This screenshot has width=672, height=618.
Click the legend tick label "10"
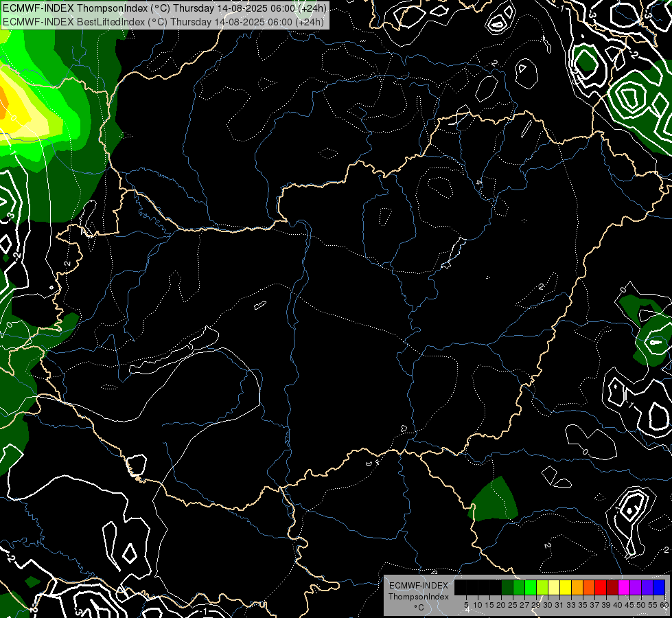pos(478,605)
